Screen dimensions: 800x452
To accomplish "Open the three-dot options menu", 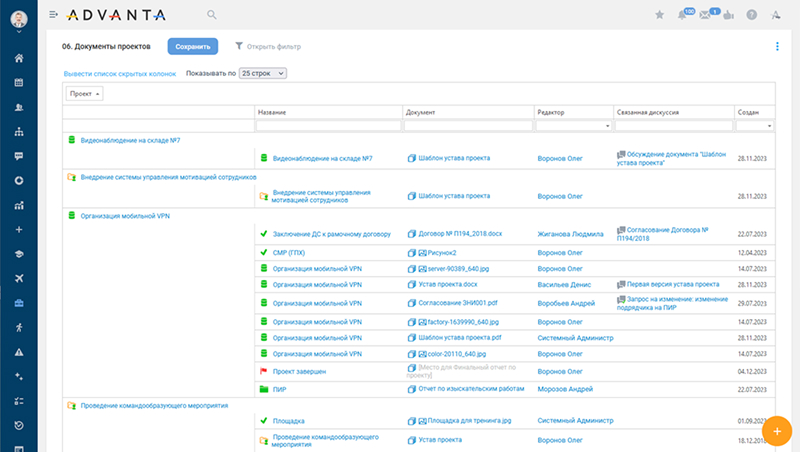I will (777, 46).
